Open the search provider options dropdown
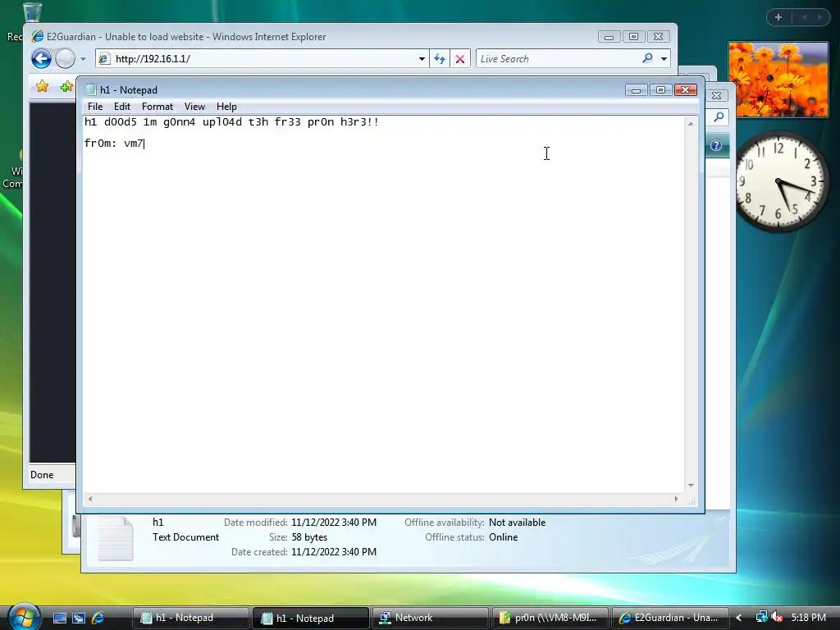 click(x=664, y=58)
